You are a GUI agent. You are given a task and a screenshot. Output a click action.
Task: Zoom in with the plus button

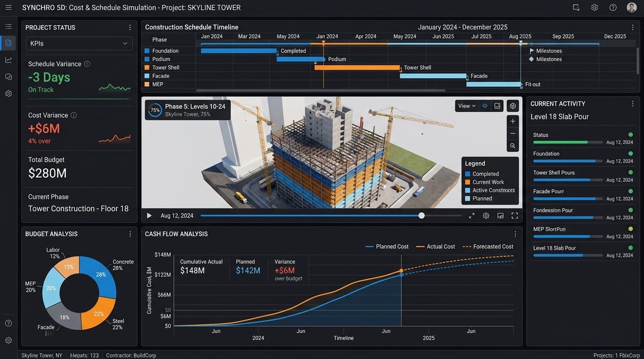click(x=513, y=122)
